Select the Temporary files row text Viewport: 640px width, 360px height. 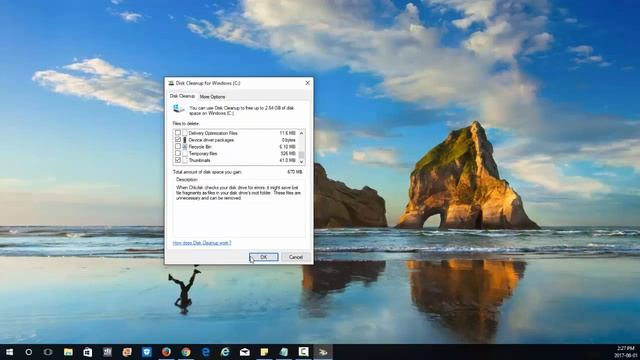pos(203,153)
